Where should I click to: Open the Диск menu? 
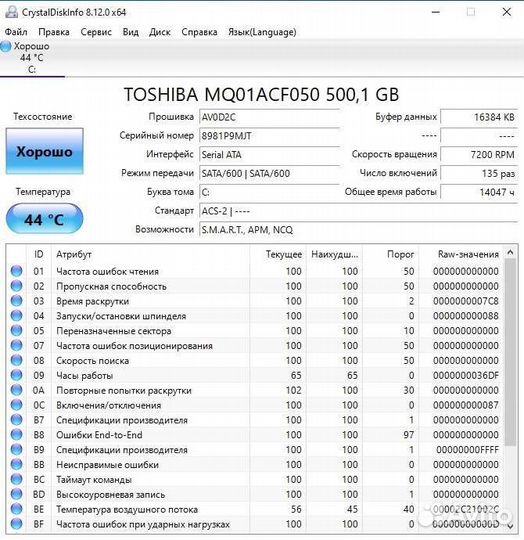[x=160, y=32]
